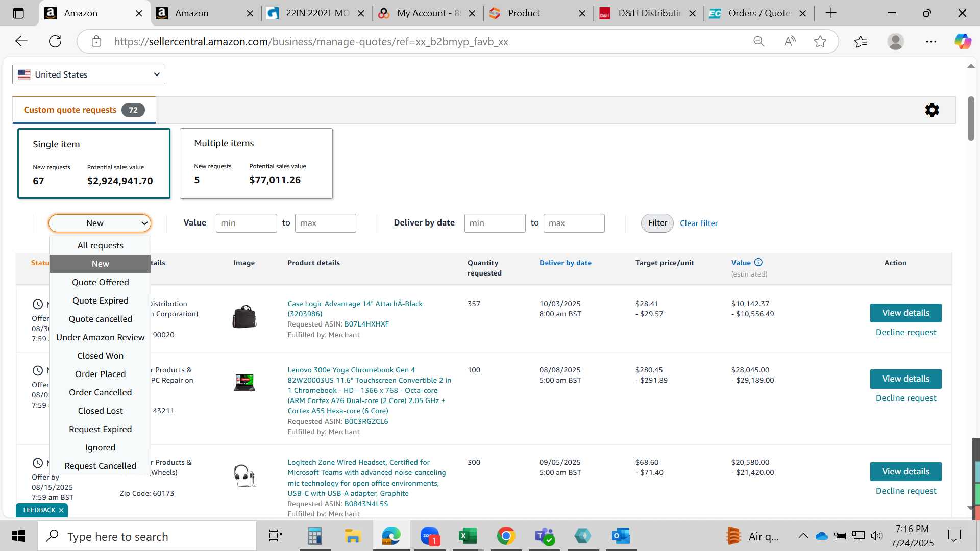Screen dimensions: 980x551
Task: Open quote settings gear icon
Action: pyautogui.click(x=932, y=110)
